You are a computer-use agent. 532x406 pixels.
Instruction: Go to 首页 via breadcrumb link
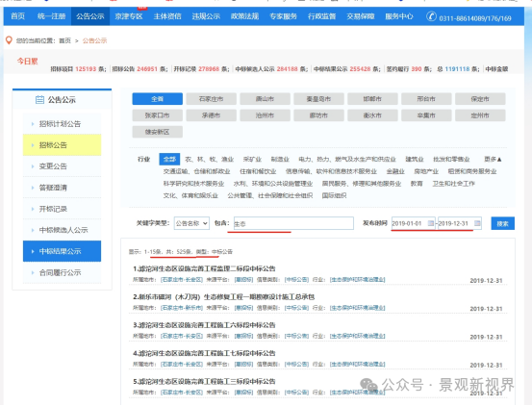coord(64,40)
